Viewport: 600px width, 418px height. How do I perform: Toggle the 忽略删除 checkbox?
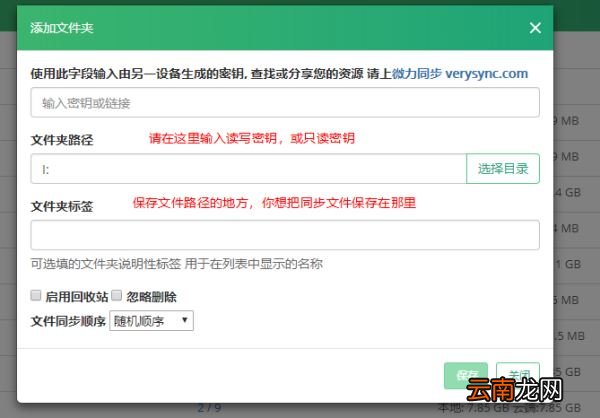pyautogui.click(x=116, y=296)
